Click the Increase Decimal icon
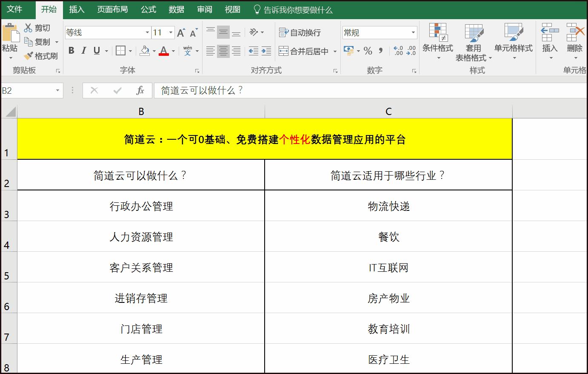 click(x=398, y=51)
